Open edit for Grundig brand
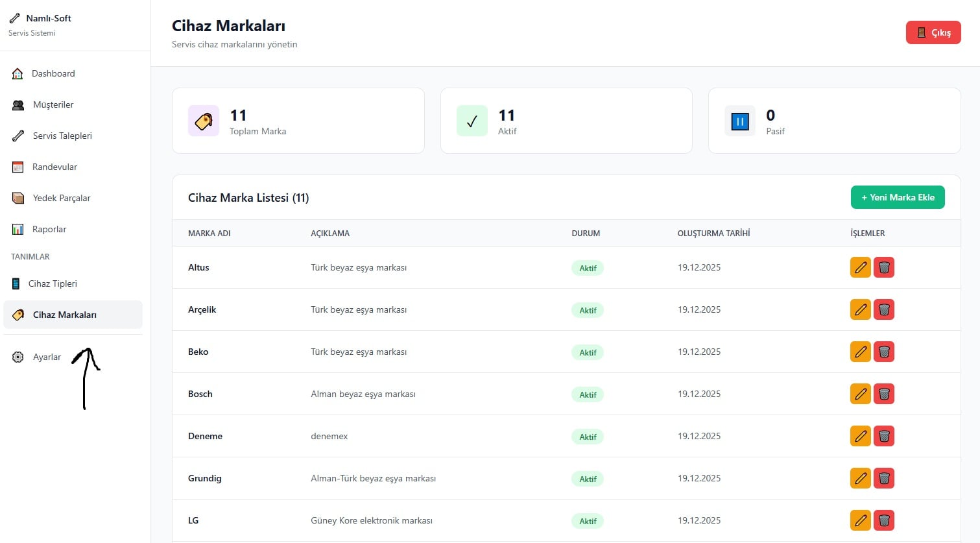The height and width of the screenshot is (543, 980). click(x=860, y=478)
